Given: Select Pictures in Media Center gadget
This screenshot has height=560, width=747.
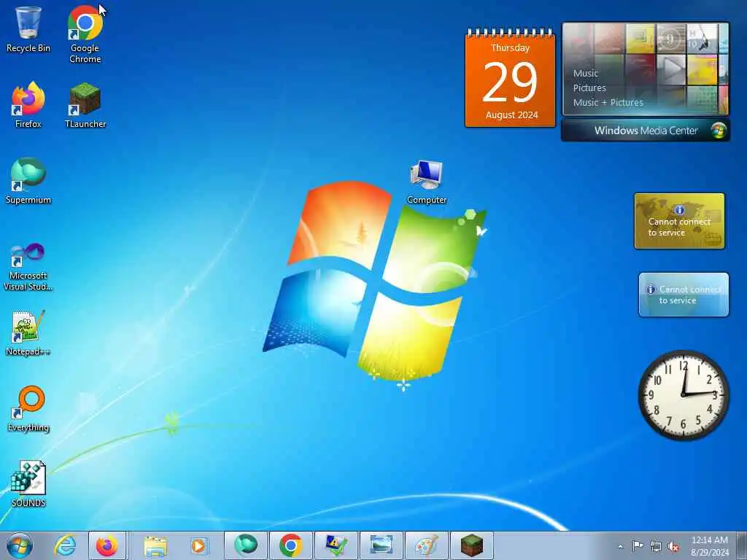Looking at the screenshot, I should click(589, 88).
